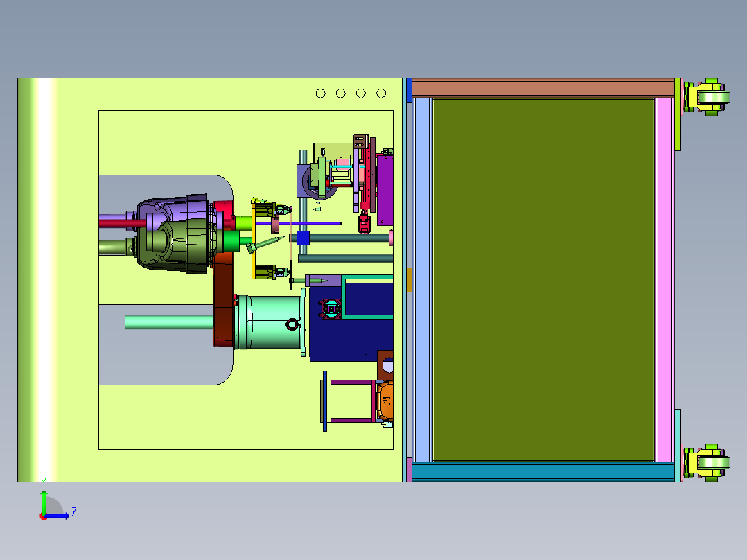Viewport: 747px width, 560px height.
Task: Select the pink vertical frame bar
Action: [665, 280]
